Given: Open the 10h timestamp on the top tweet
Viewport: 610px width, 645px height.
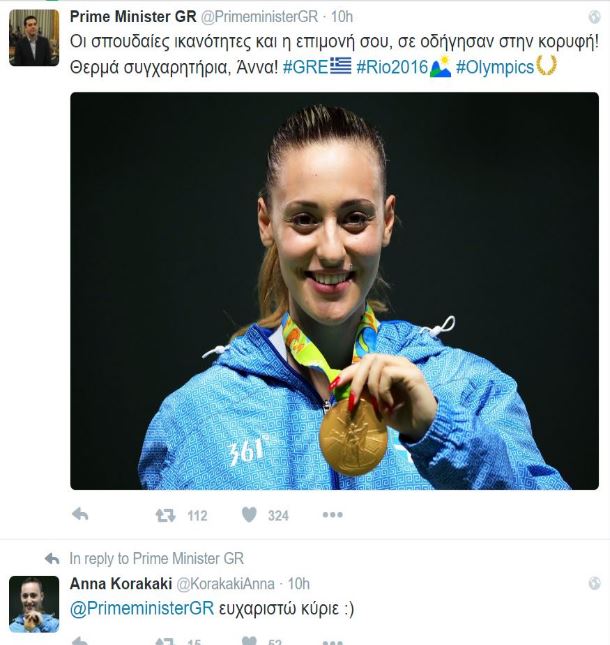Looking at the screenshot, I should 342,17.
